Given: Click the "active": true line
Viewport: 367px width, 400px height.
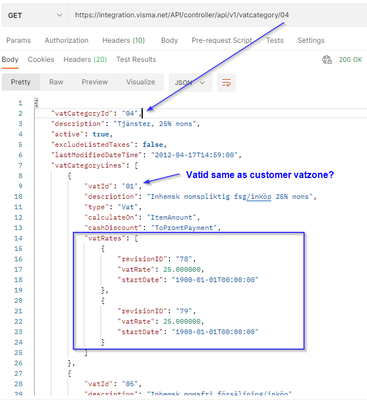Looking at the screenshot, I should [x=82, y=134].
